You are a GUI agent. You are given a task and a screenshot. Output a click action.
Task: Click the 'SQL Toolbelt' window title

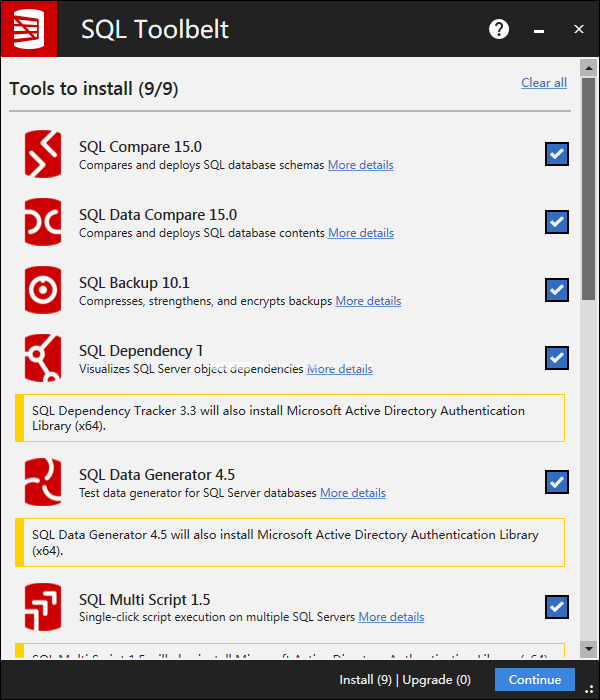(155, 29)
